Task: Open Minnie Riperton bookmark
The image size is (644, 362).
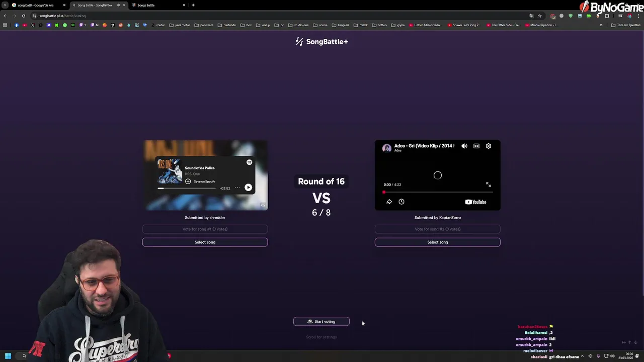Action: pos(541,25)
